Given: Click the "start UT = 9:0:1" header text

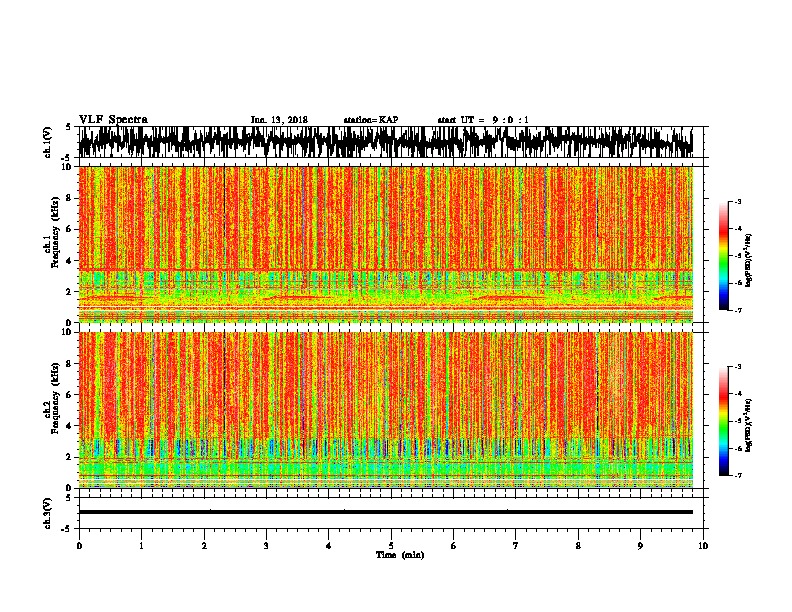Looking at the screenshot, I should pos(483,120).
